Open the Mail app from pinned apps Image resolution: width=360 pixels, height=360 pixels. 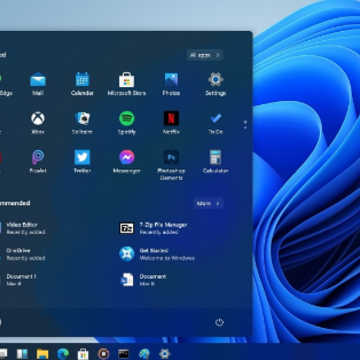click(x=38, y=84)
